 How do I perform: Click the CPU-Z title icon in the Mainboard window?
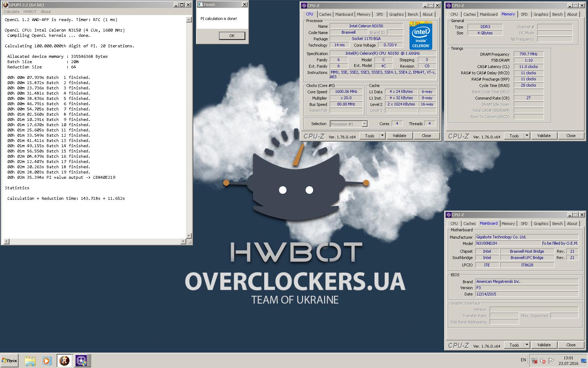point(449,214)
